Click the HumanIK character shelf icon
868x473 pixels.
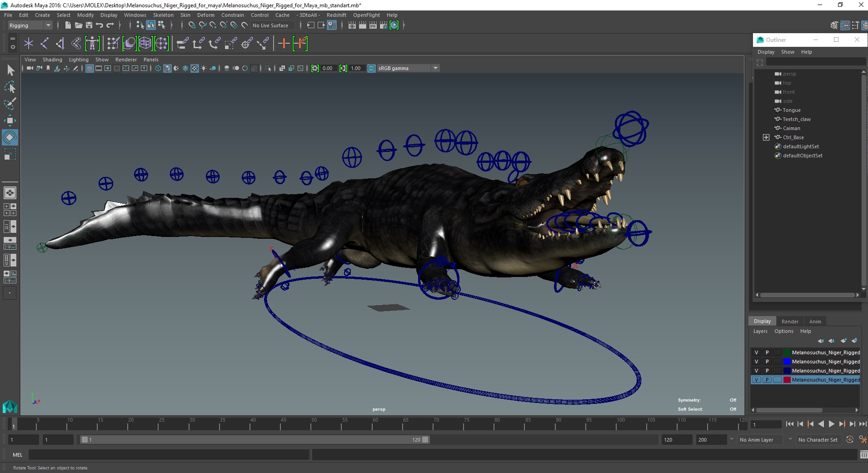point(92,43)
